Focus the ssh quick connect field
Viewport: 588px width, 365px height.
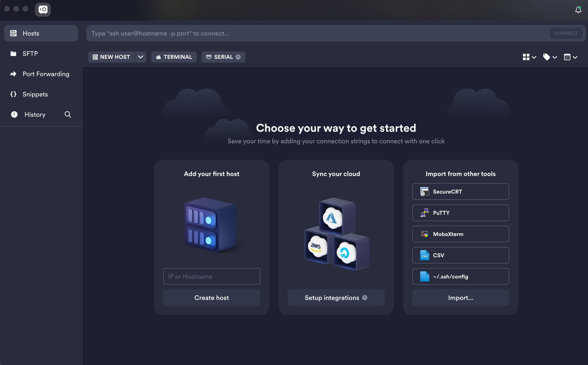[x=318, y=33]
